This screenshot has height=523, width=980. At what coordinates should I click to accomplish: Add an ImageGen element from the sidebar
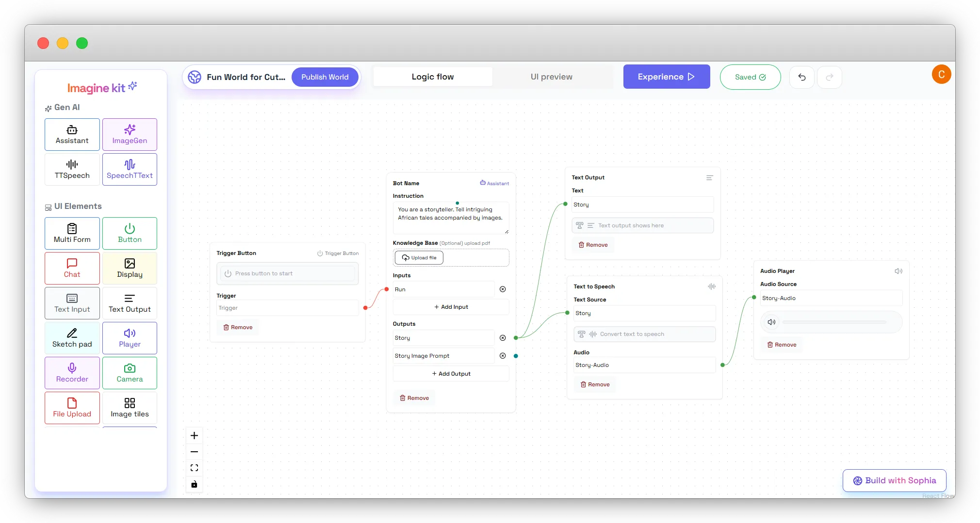(x=130, y=134)
